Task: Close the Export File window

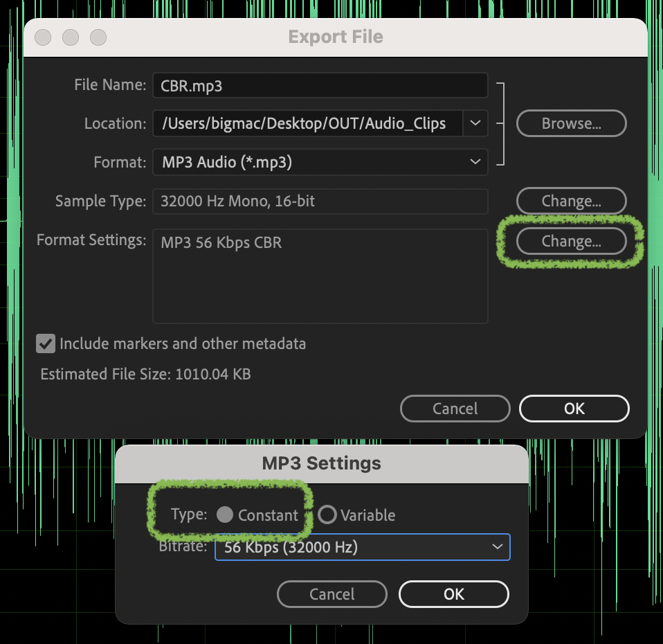Action: point(43,37)
